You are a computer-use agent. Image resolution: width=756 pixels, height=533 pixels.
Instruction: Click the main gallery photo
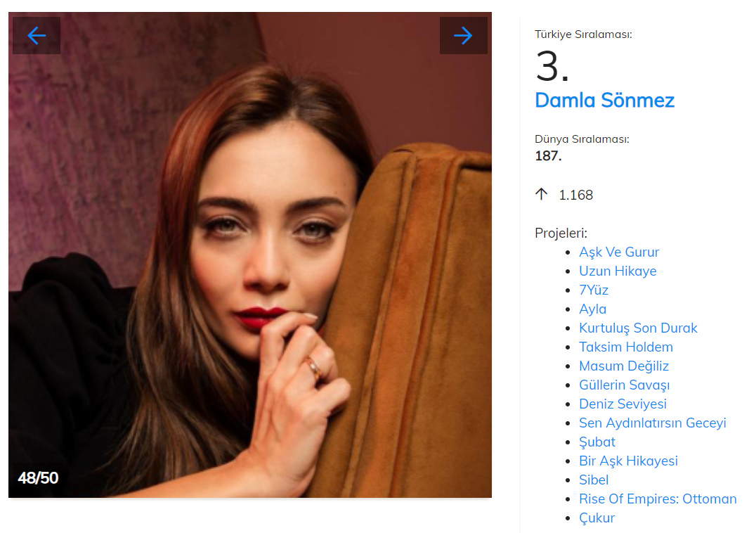point(250,267)
